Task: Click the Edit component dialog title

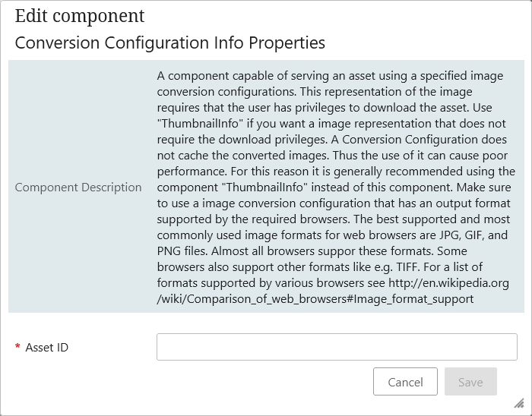Action: [x=80, y=16]
